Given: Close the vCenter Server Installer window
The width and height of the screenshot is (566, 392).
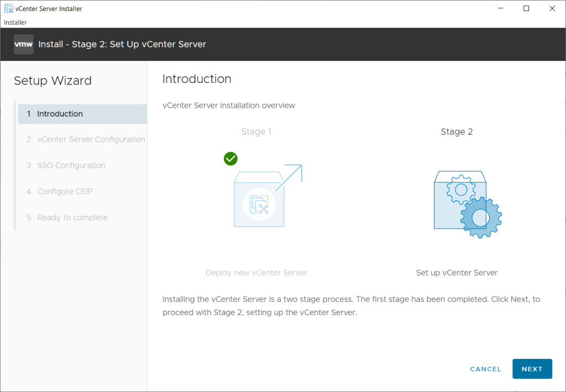Looking at the screenshot, I should (x=552, y=8).
